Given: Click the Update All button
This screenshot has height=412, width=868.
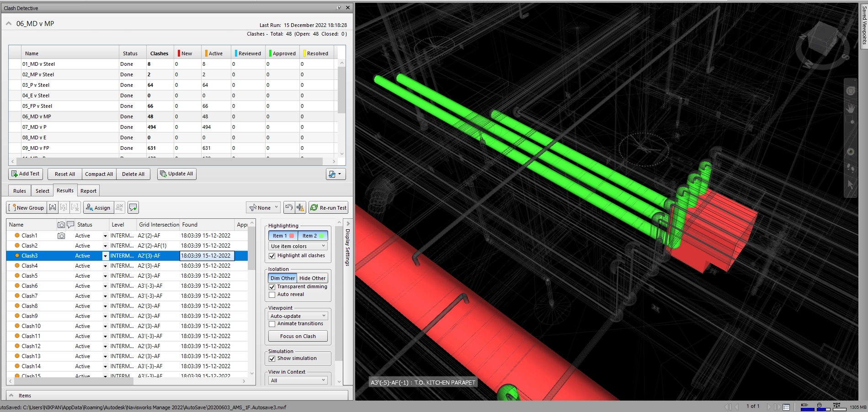Looking at the screenshot, I should coord(176,174).
